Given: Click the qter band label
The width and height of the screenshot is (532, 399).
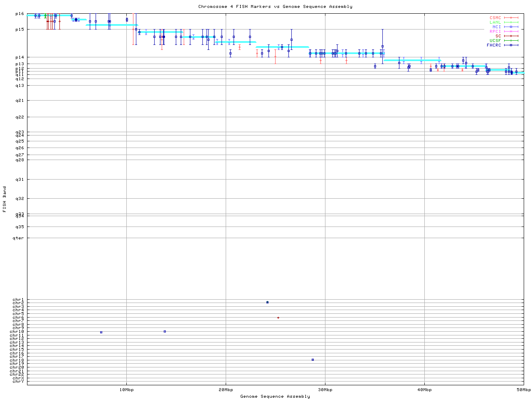Looking at the screenshot, I should click(18, 238).
